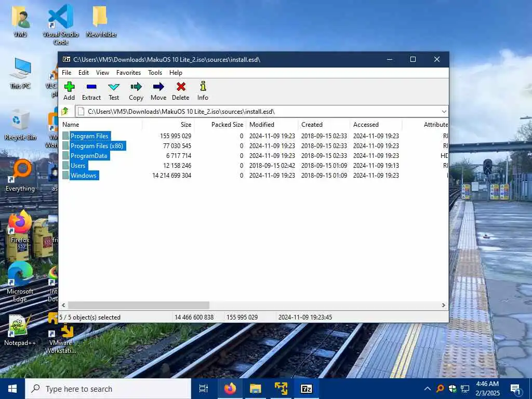Launch Firefox from the desktop
Screen dimensions: 532x399
click(20, 228)
